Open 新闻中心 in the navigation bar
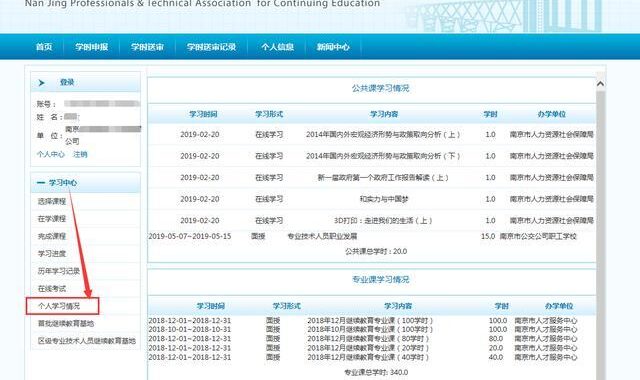640x380 pixels. tap(333, 47)
